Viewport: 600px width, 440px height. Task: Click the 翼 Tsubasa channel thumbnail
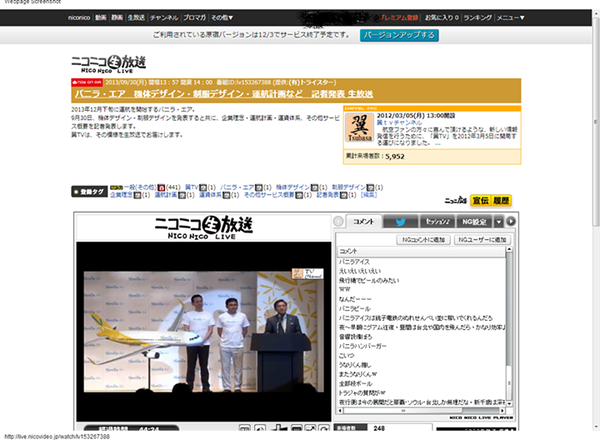pos(360,128)
